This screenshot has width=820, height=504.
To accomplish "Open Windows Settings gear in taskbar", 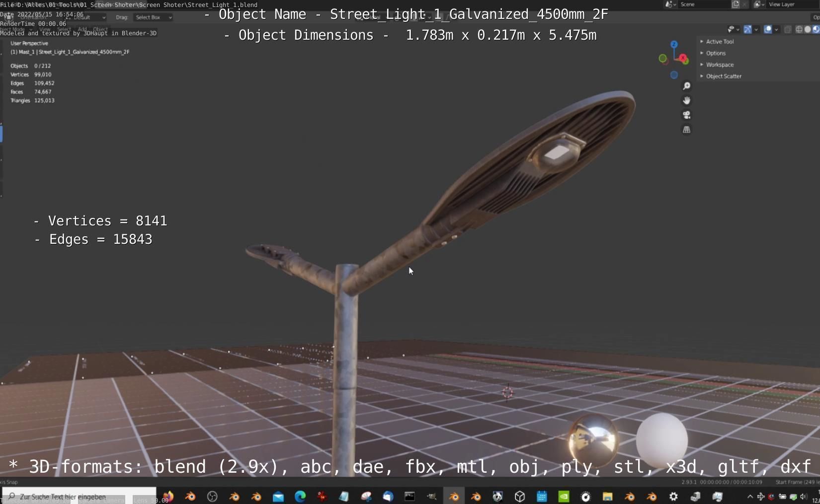I will (673, 496).
